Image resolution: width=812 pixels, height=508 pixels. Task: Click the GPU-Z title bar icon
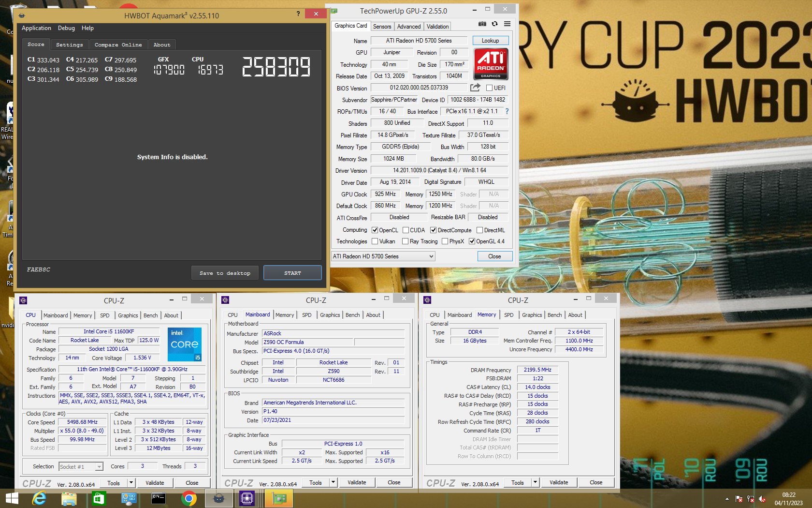point(334,11)
